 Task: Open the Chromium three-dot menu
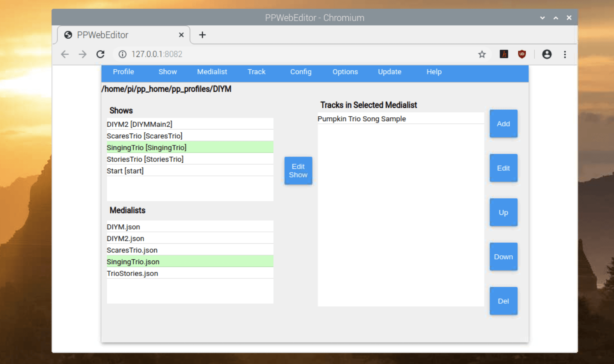(x=565, y=54)
